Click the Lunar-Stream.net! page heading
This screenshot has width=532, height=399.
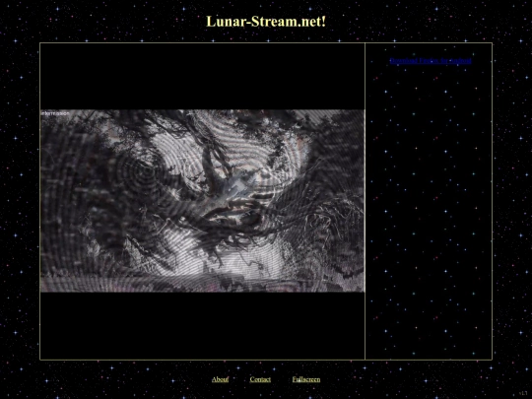pos(266,22)
